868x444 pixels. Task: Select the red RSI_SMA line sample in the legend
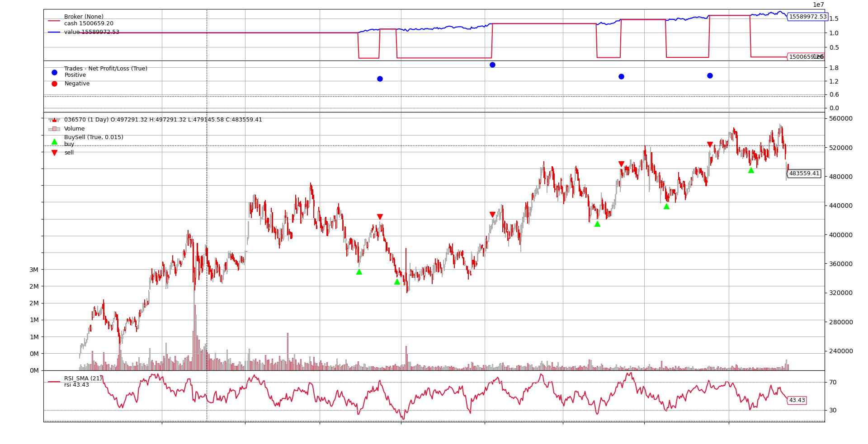click(54, 382)
